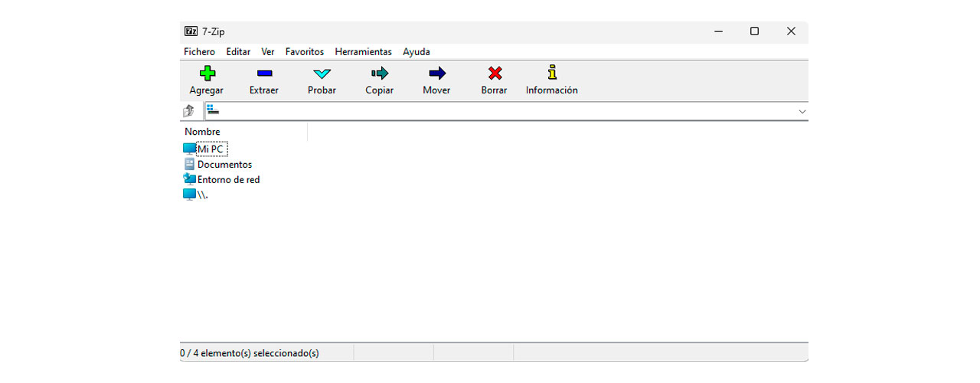This screenshot has width=980, height=383.
Task: Open the Herramientas menu
Action: click(363, 52)
